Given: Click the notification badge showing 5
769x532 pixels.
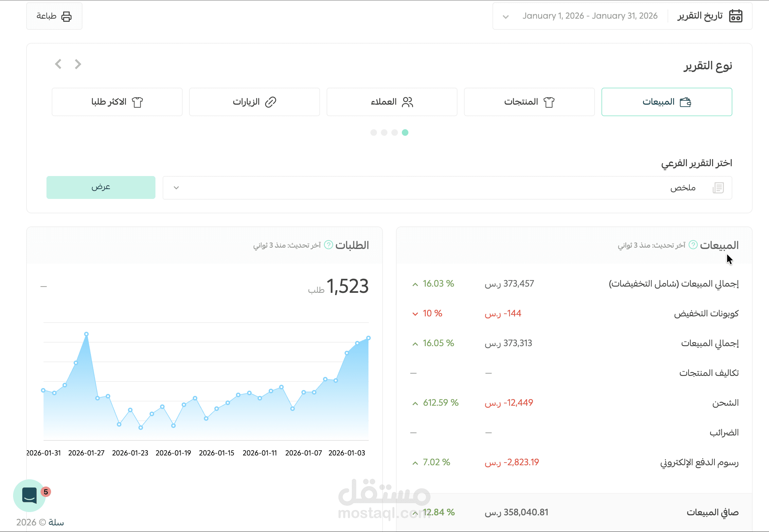Looking at the screenshot, I should 46,492.
